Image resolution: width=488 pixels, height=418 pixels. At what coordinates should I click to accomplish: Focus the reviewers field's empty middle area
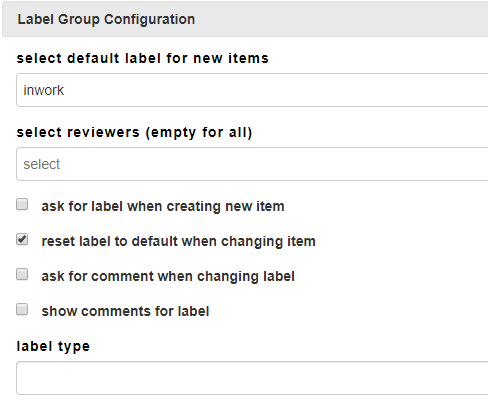267,164
